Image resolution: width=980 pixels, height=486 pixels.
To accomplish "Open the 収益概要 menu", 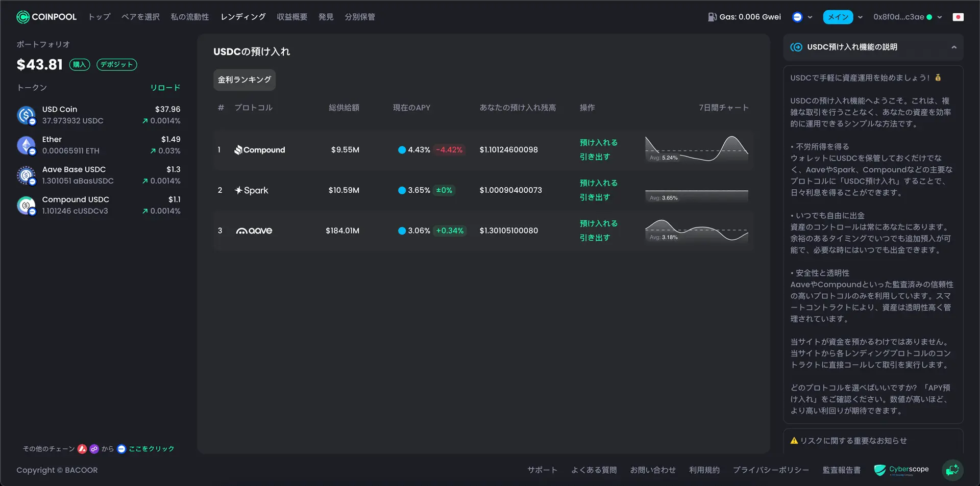I will (292, 17).
